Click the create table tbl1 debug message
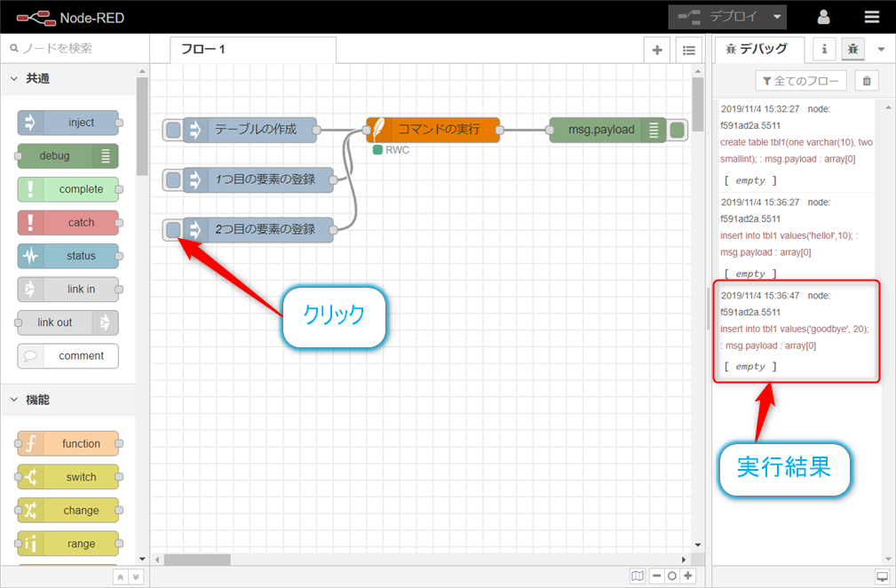The image size is (896, 588). [796, 151]
